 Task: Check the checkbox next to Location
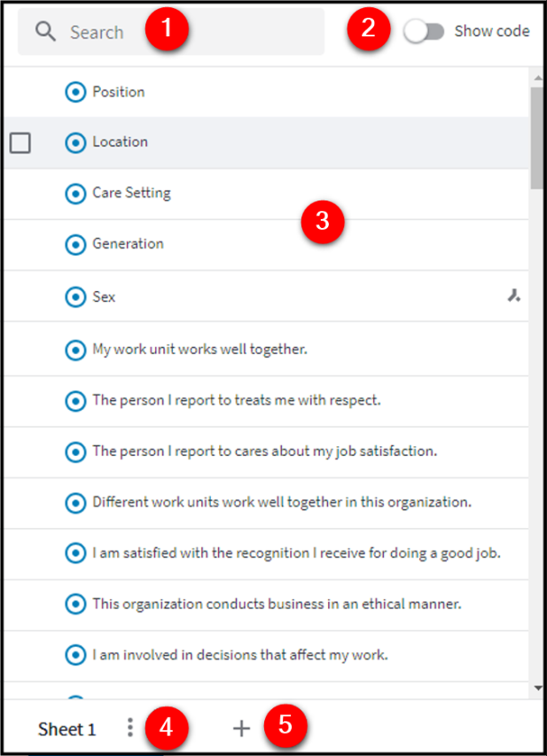20,142
